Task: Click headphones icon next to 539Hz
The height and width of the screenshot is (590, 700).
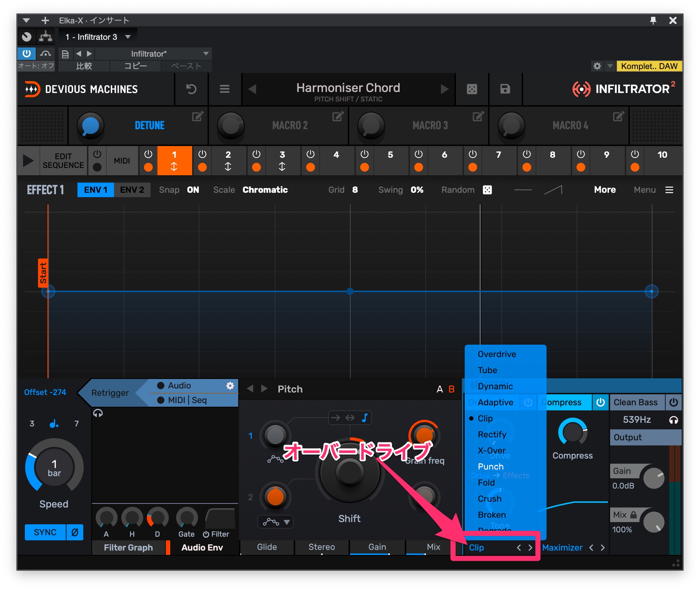Action: (673, 420)
